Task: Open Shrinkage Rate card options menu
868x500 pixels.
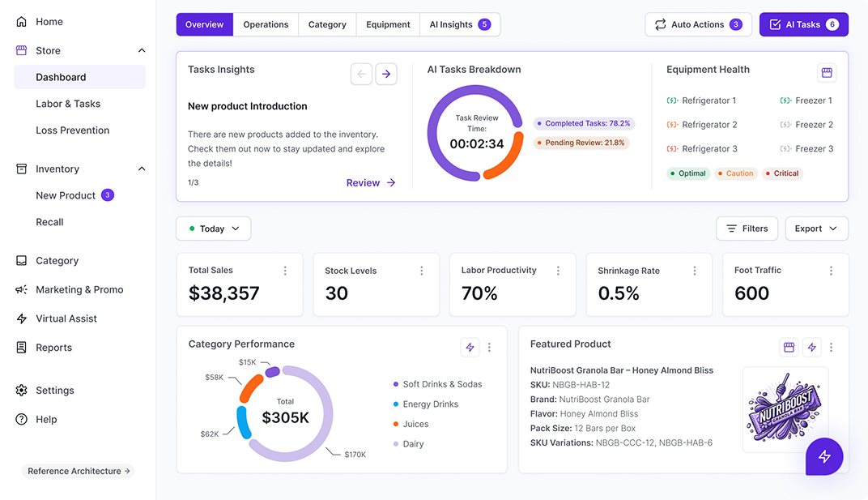Action: tap(694, 271)
